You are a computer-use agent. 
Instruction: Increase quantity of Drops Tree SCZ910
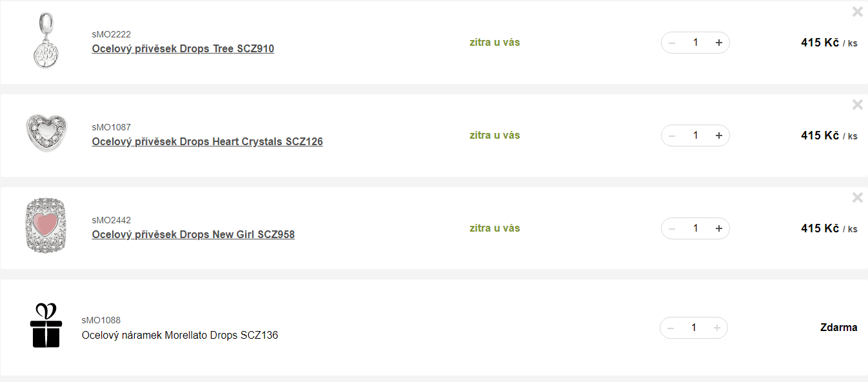click(718, 43)
